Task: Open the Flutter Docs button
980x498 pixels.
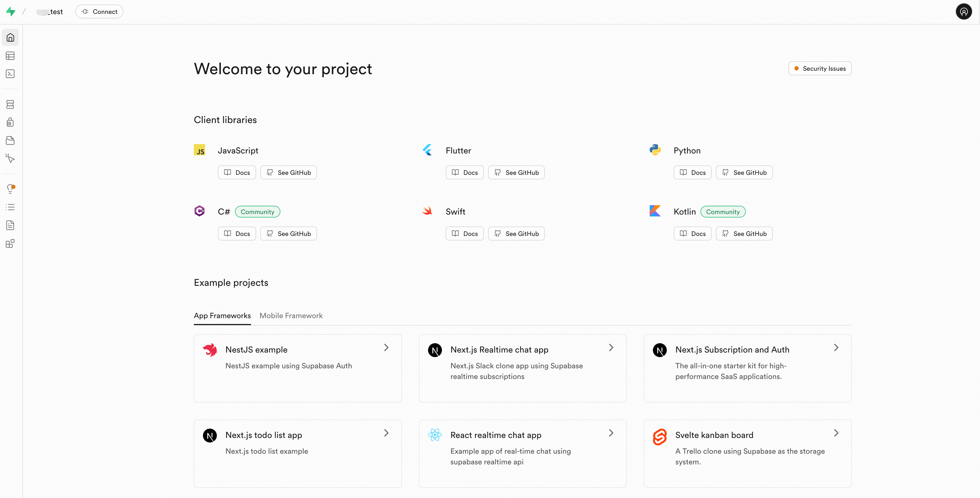Action: pyautogui.click(x=465, y=173)
